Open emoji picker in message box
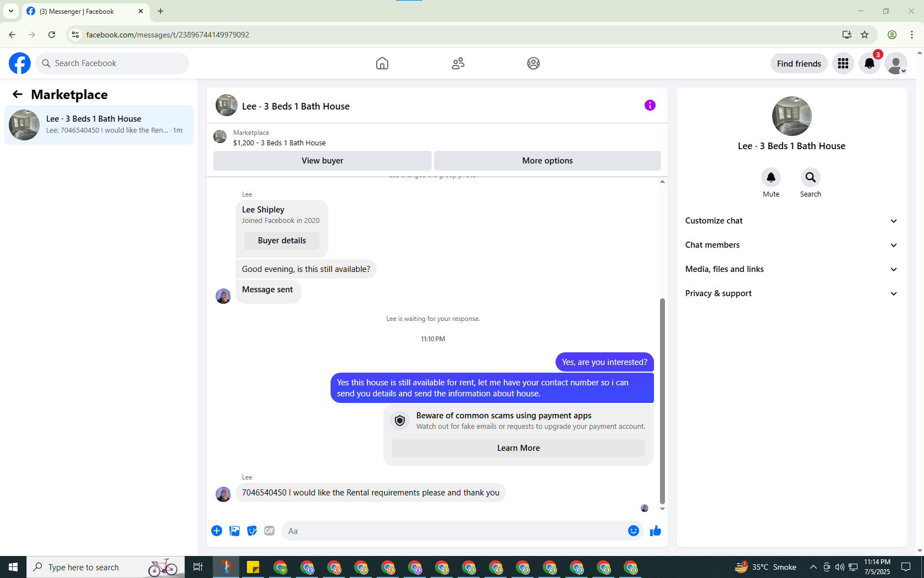 click(x=634, y=531)
